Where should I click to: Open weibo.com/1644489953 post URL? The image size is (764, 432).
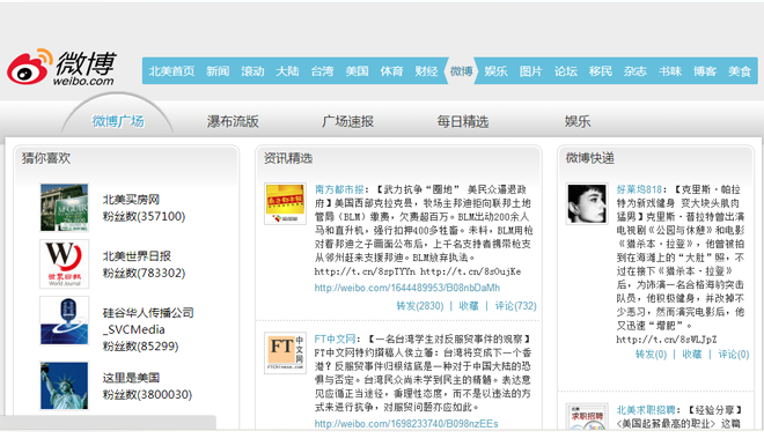coord(407,288)
